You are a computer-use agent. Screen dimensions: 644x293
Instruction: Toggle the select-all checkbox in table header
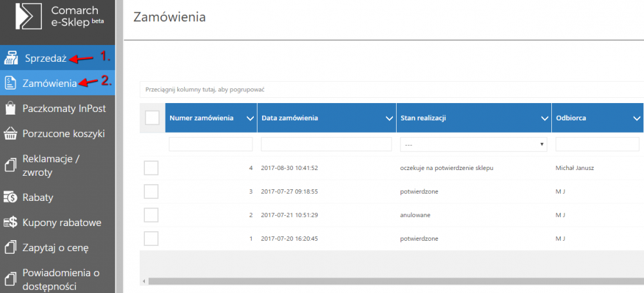(x=152, y=118)
